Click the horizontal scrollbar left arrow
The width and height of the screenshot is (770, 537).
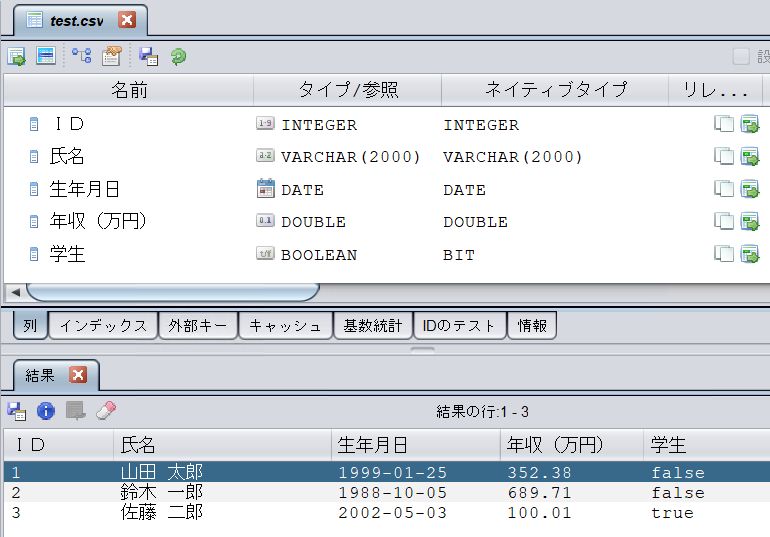point(15,293)
